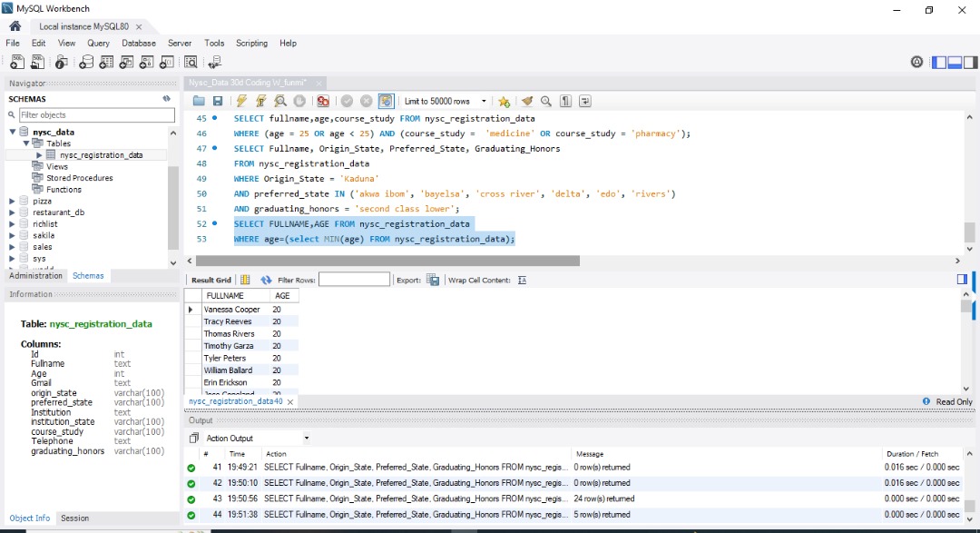Image resolution: width=980 pixels, height=533 pixels.
Task: Switch to the Session tab
Action: pyautogui.click(x=75, y=518)
